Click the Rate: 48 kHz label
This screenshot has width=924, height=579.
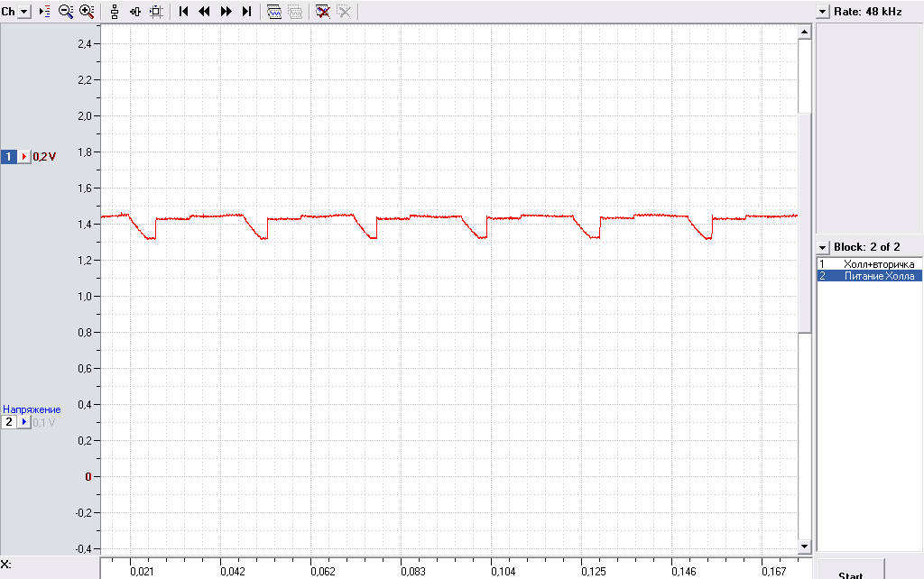(x=867, y=12)
